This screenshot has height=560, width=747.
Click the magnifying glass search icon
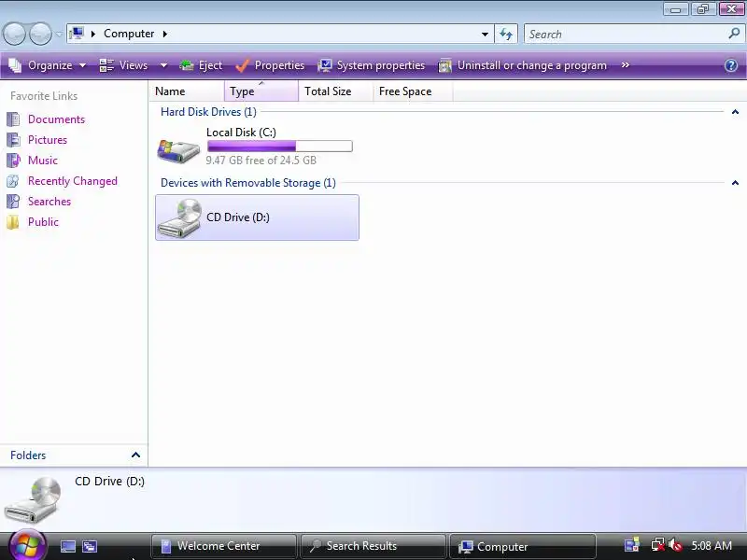tap(734, 34)
